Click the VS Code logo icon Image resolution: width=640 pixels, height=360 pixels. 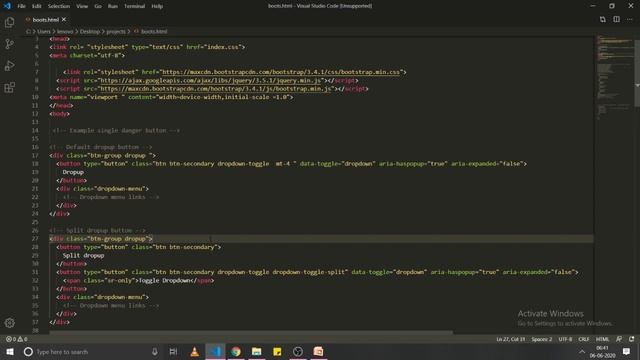[x=7, y=6]
